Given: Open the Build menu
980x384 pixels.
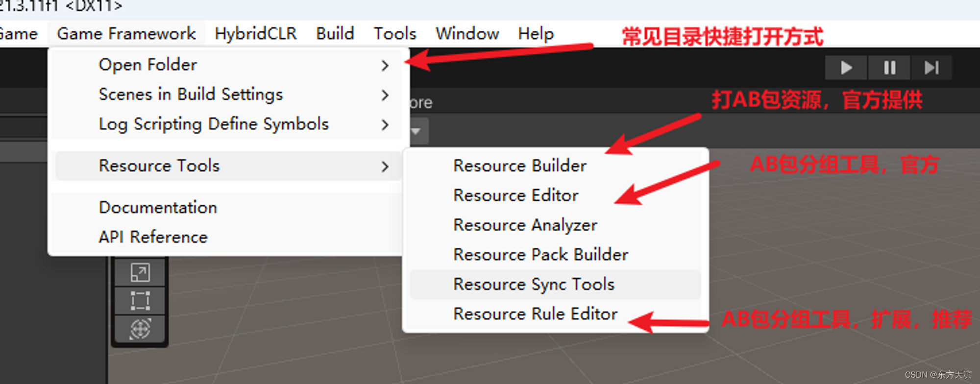Looking at the screenshot, I should tap(335, 33).
